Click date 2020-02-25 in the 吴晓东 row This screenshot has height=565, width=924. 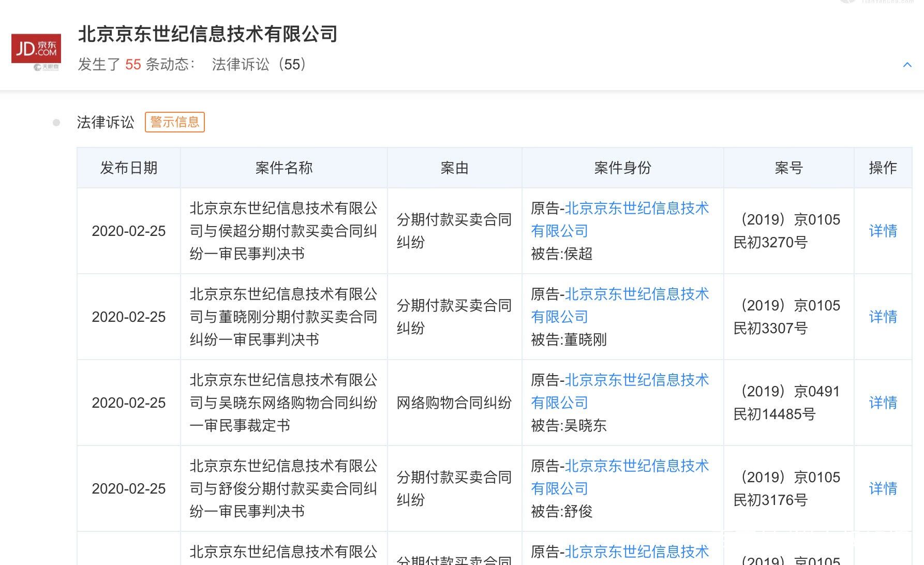(129, 403)
